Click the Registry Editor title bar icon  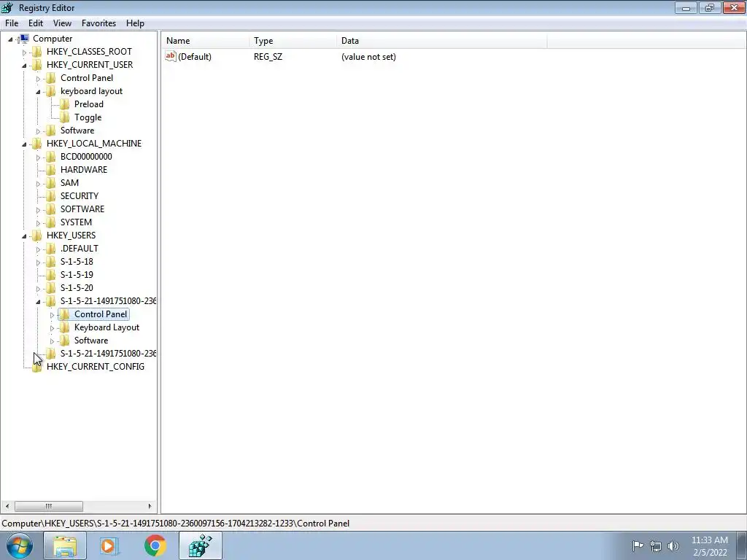[x=7, y=7]
